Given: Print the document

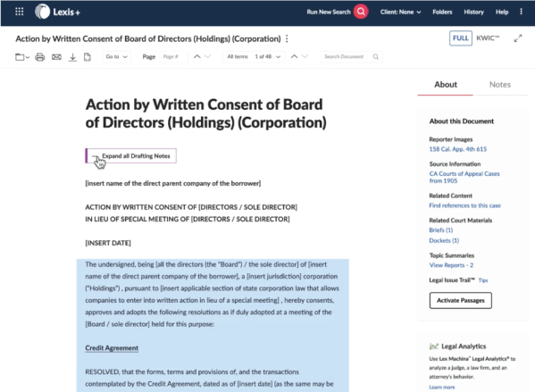Looking at the screenshot, I should click(40, 57).
